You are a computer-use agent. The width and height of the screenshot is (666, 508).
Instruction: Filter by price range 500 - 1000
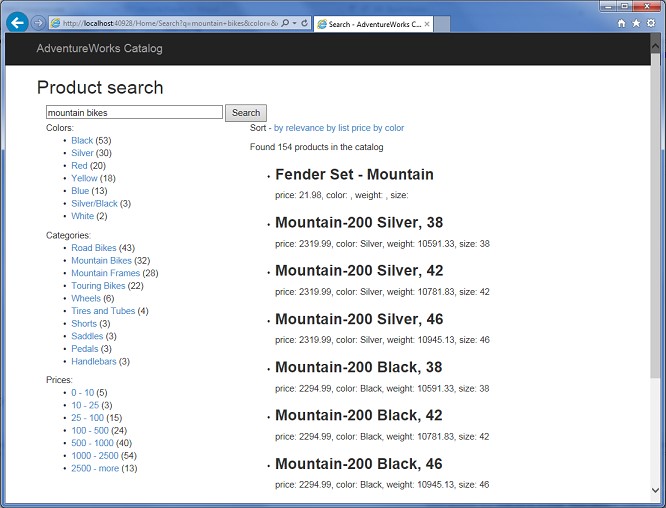pos(93,443)
